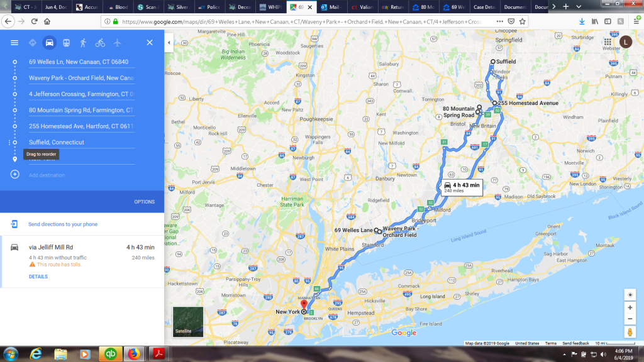
Task: Collapse the directions side panel
Action: click(169, 42)
